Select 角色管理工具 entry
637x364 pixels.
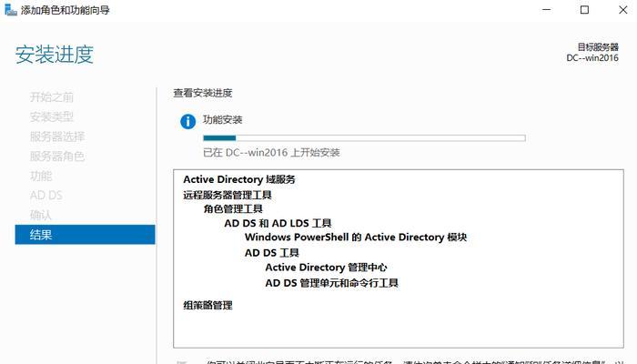click(x=233, y=208)
